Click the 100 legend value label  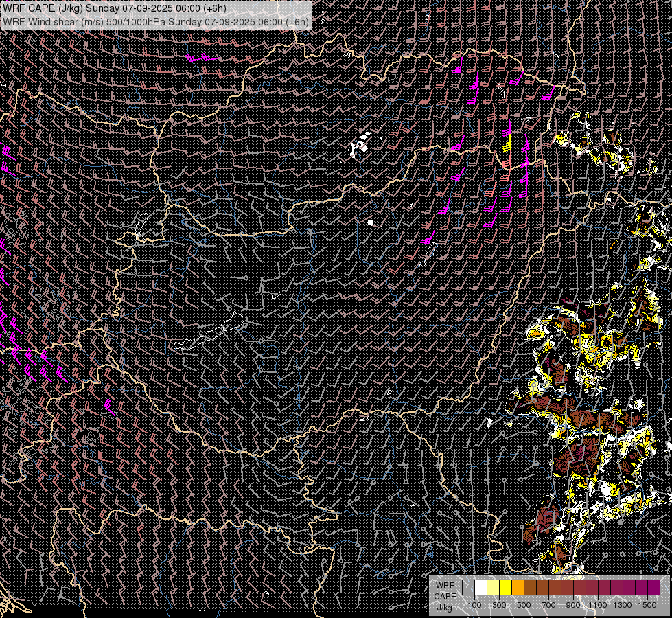pyautogui.click(x=474, y=605)
